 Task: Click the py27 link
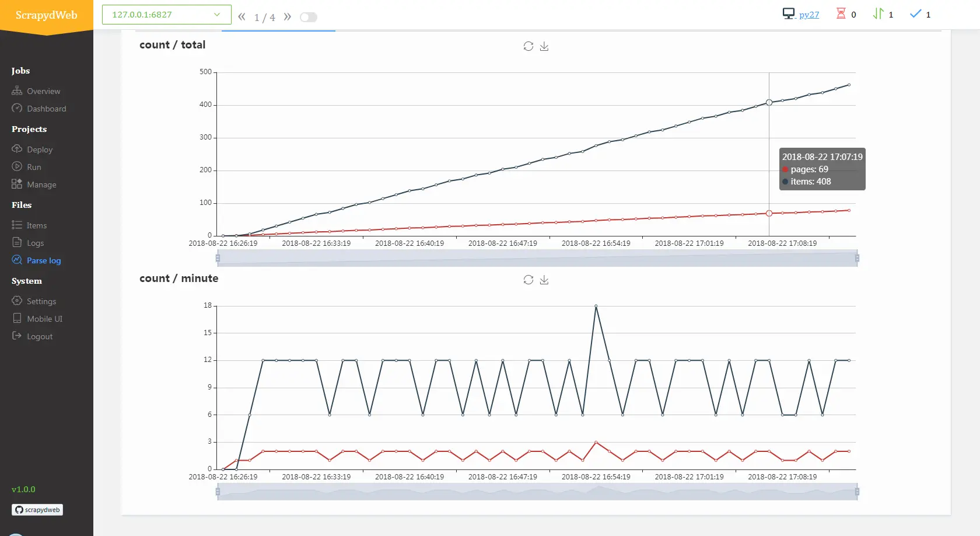click(x=809, y=15)
